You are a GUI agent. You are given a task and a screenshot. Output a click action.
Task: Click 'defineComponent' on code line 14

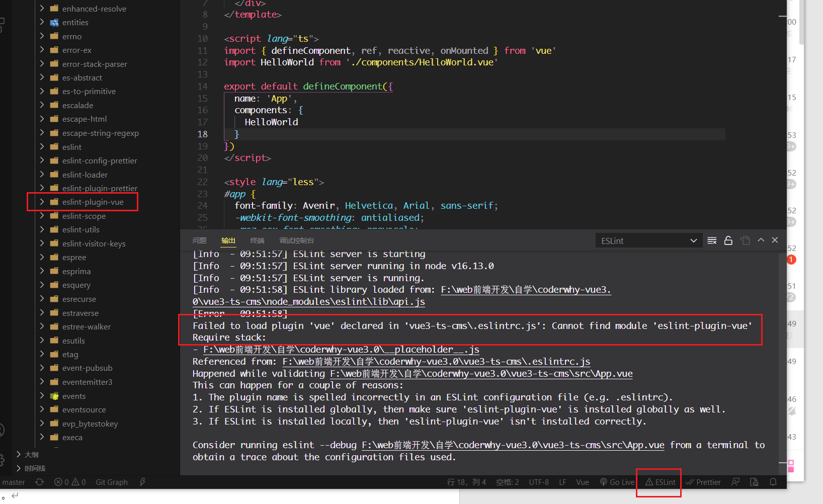[343, 86]
